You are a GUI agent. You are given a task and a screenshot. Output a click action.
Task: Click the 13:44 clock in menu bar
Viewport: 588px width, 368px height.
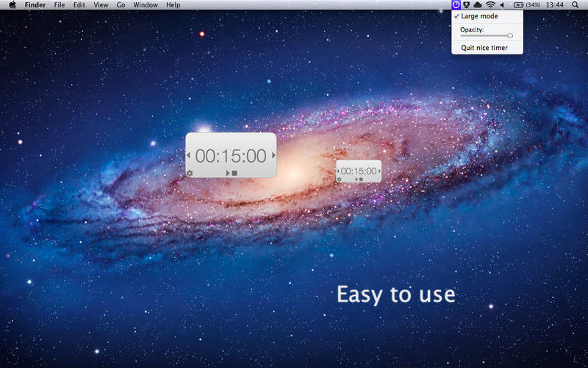coord(555,5)
